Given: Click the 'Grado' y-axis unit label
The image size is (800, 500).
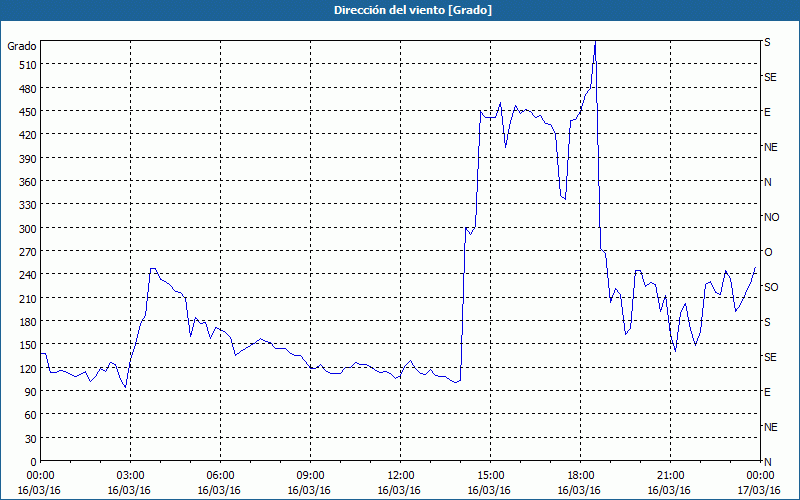Looking at the screenshot, I should (x=22, y=46).
